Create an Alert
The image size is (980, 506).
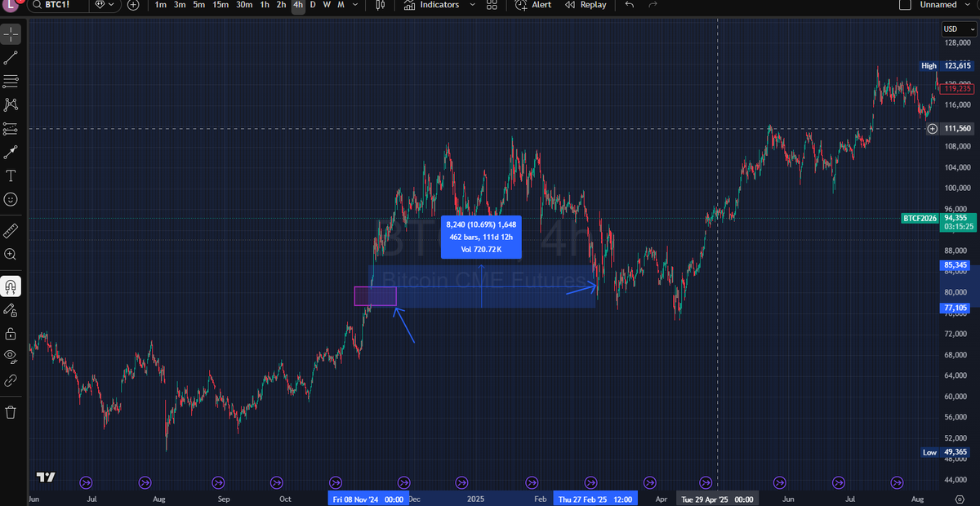533,5
